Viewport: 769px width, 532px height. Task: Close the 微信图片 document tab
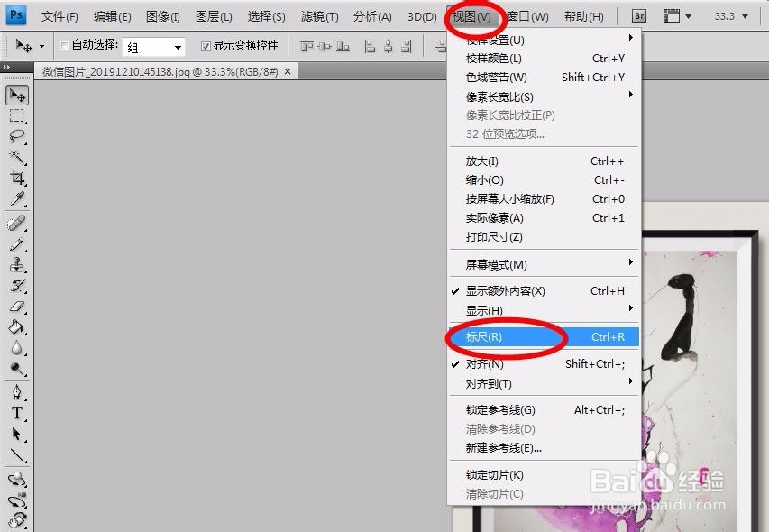288,71
